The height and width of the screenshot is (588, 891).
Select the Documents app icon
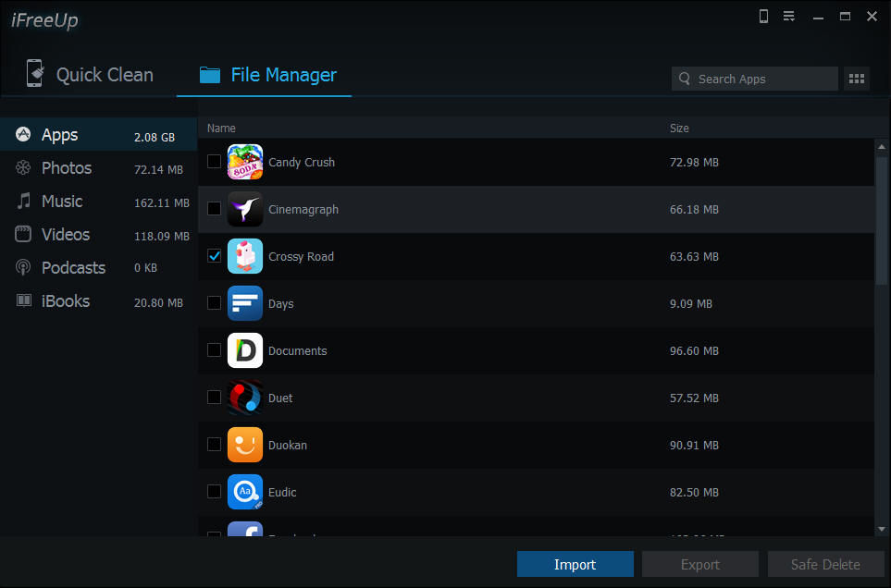click(245, 350)
